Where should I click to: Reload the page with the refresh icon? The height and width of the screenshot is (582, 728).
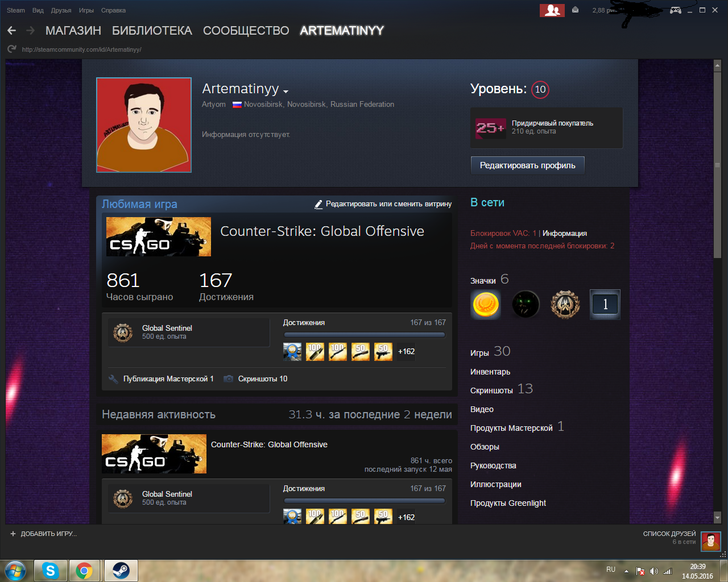tap(12, 49)
